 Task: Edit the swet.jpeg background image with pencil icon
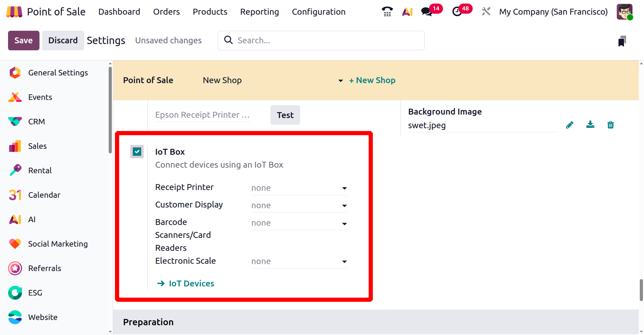(570, 125)
